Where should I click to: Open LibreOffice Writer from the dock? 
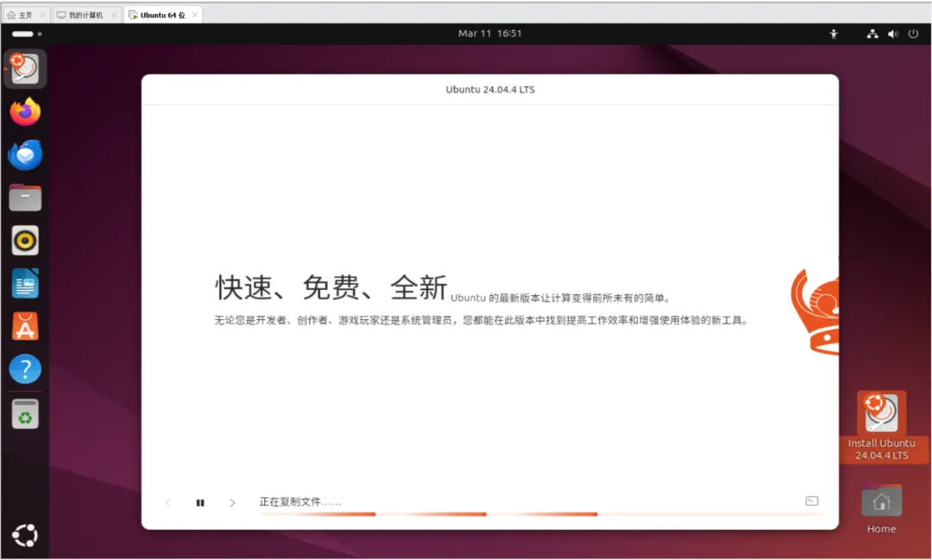(x=25, y=284)
